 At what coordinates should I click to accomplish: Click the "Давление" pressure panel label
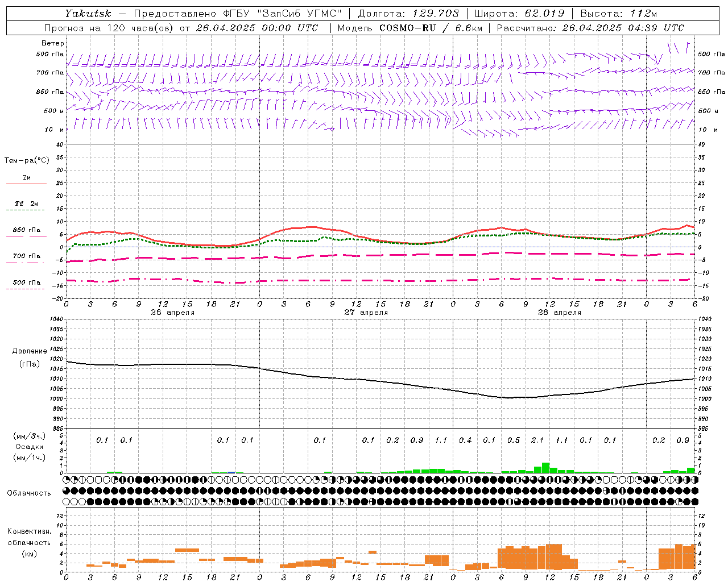[30, 351]
